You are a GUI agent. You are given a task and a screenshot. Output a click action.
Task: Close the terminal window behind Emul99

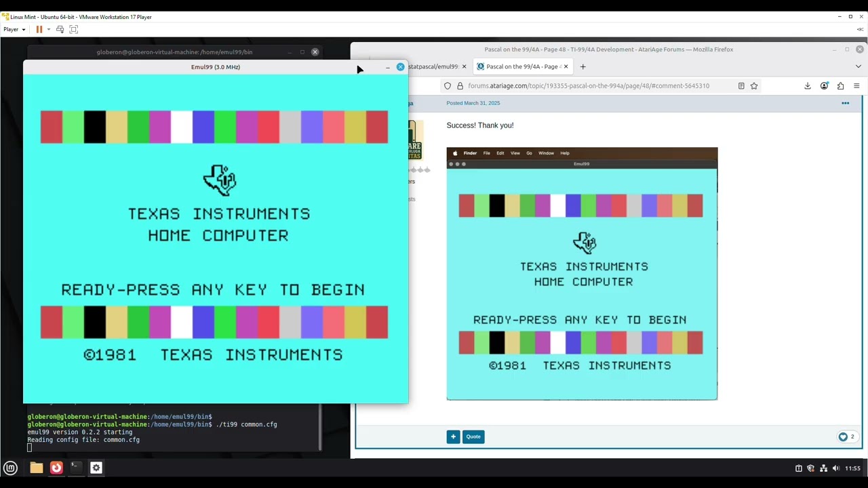coord(315,52)
